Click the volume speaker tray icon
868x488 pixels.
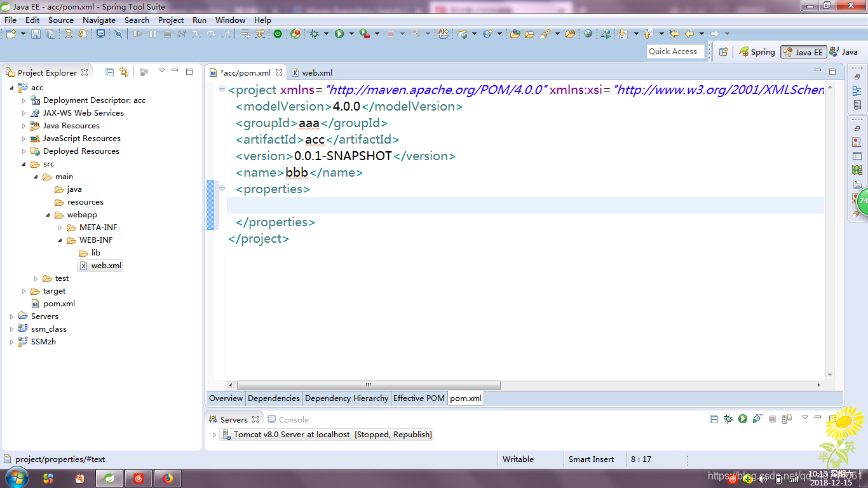point(763,478)
